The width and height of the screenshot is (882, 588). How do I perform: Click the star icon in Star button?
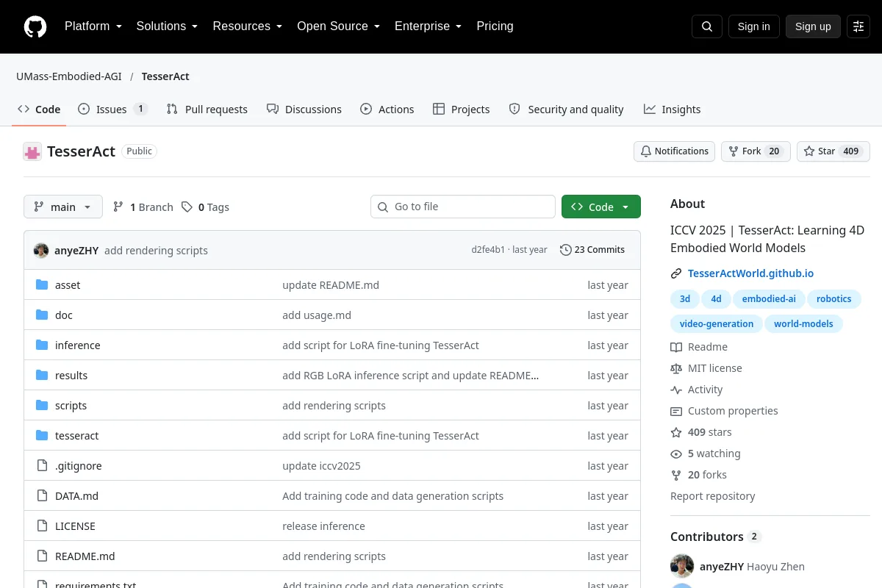click(x=809, y=151)
